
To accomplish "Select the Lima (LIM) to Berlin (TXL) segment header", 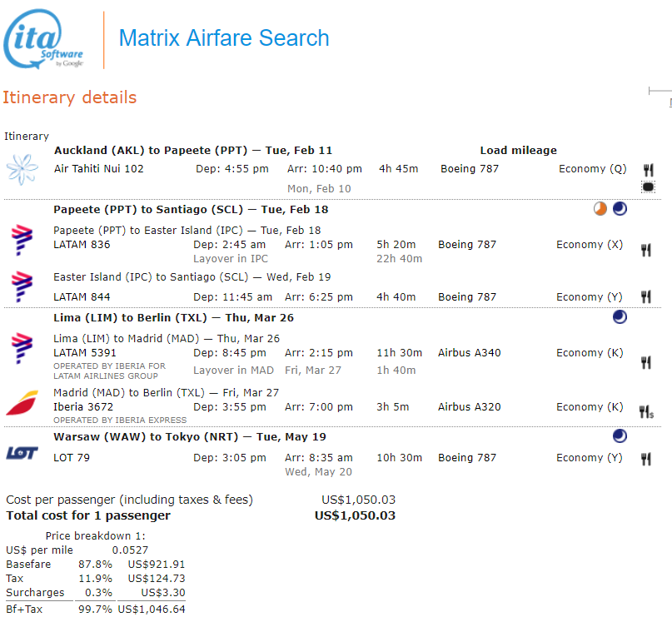I will [x=173, y=318].
